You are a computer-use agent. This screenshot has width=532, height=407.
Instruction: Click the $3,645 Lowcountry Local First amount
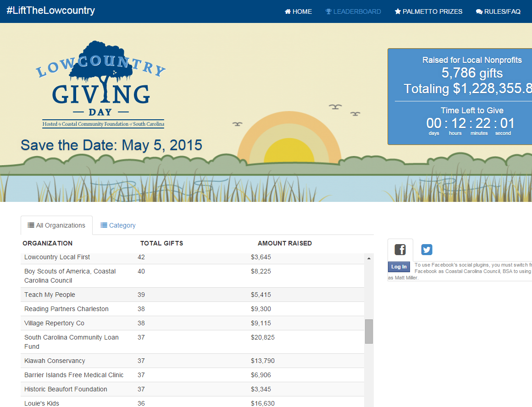point(261,257)
